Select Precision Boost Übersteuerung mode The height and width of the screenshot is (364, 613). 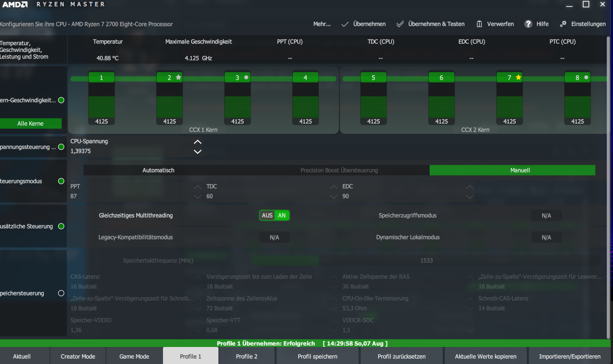click(x=339, y=170)
